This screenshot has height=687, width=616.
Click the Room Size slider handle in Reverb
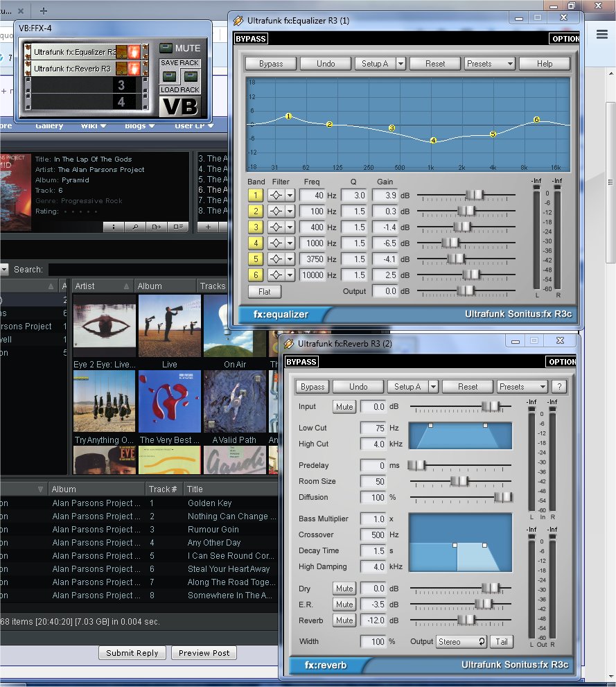(x=459, y=481)
